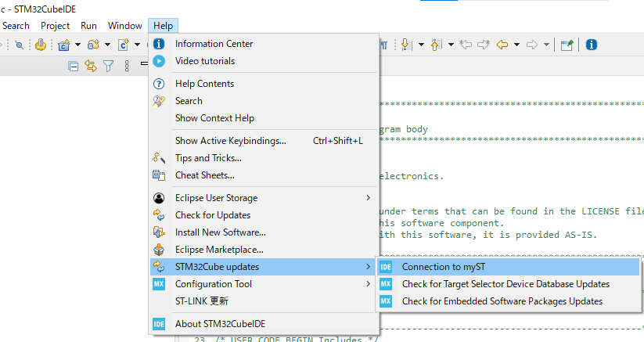The width and height of the screenshot is (644, 342).
Task: Click the Previous Annotation up-arrow icon
Action: (x=436, y=45)
